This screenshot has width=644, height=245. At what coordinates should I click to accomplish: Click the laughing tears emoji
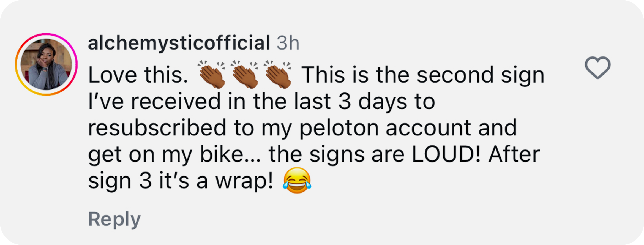[x=297, y=181]
